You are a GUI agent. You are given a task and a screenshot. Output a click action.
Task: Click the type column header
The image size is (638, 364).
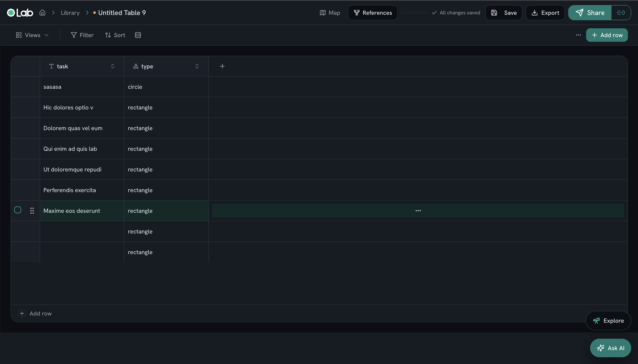click(x=166, y=66)
